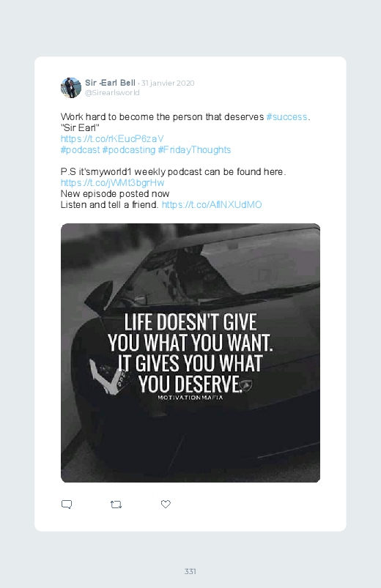381x588 pixels.
Task: Click the "New episode posted now" line
Action: (115, 194)
